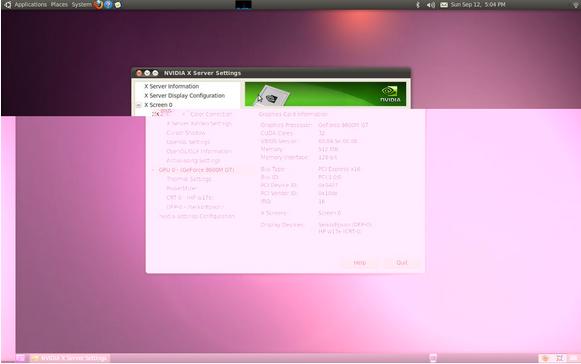The width and height of the screenshot is (581, 364).
Task: Click the Memory Interface label
Action: click(284, 157)
